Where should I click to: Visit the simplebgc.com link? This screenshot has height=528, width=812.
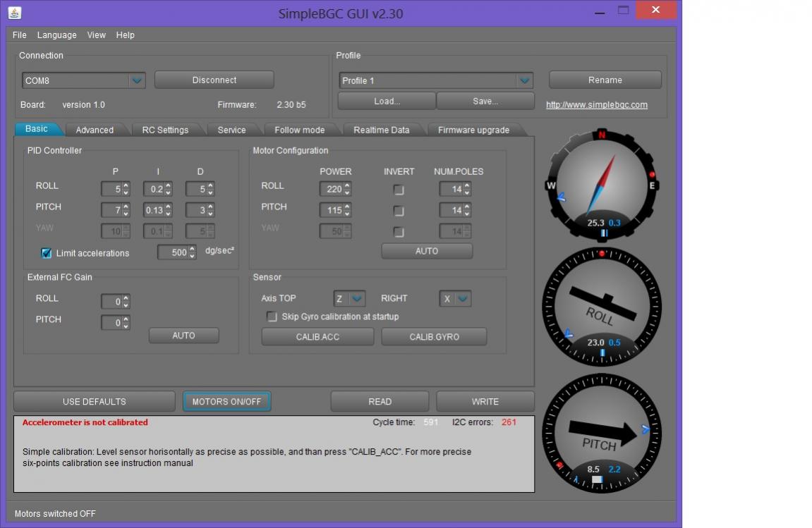click(597, 104)
